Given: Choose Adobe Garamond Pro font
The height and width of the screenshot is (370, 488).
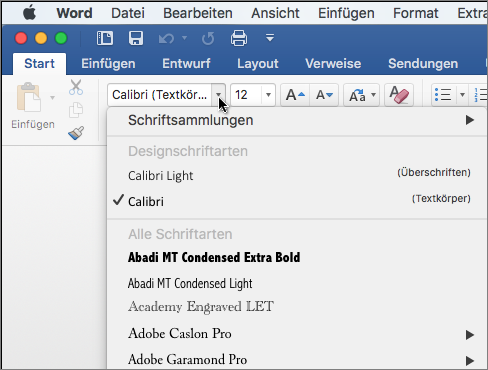Looking at the screenshot, I should [297, 359].
